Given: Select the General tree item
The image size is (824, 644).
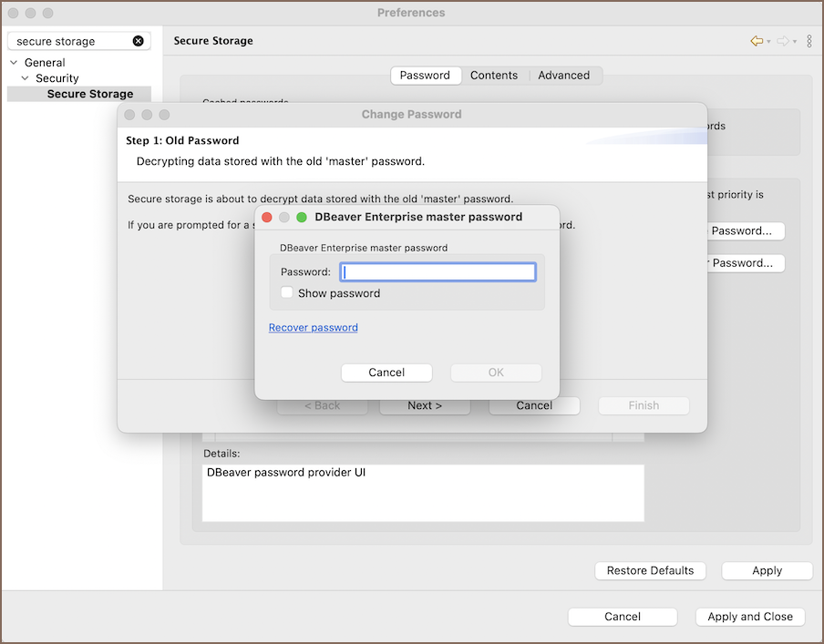Looking at the screenshot, I should [x=45, y=63].
